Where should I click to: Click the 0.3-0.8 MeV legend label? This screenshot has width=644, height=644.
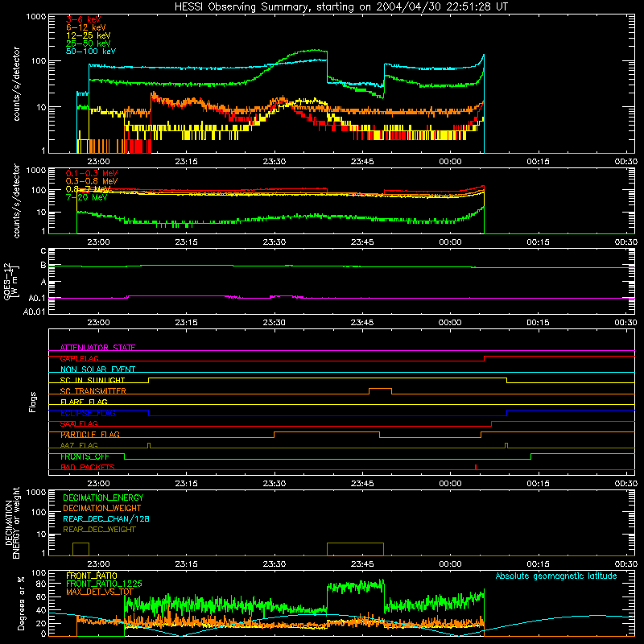92,181
